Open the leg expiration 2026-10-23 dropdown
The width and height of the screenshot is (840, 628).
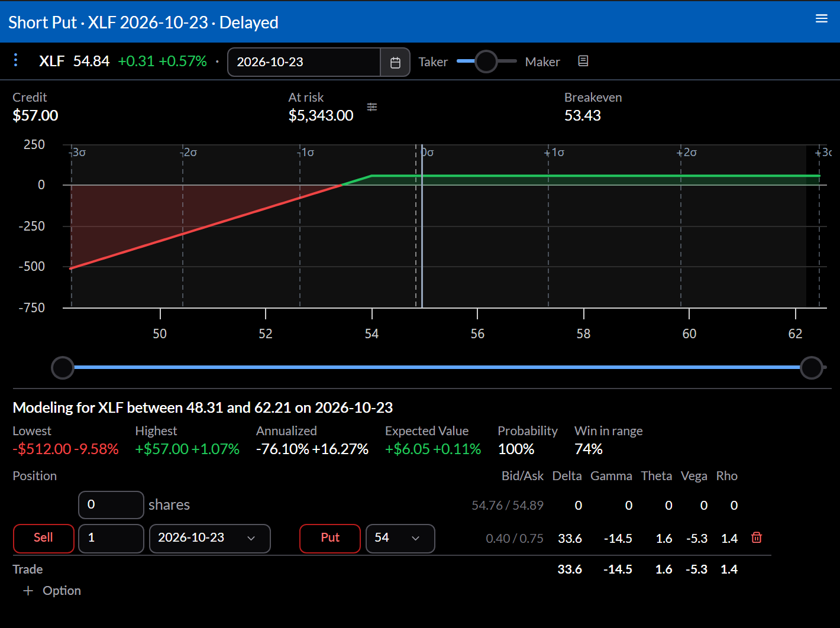click(209, 538)
